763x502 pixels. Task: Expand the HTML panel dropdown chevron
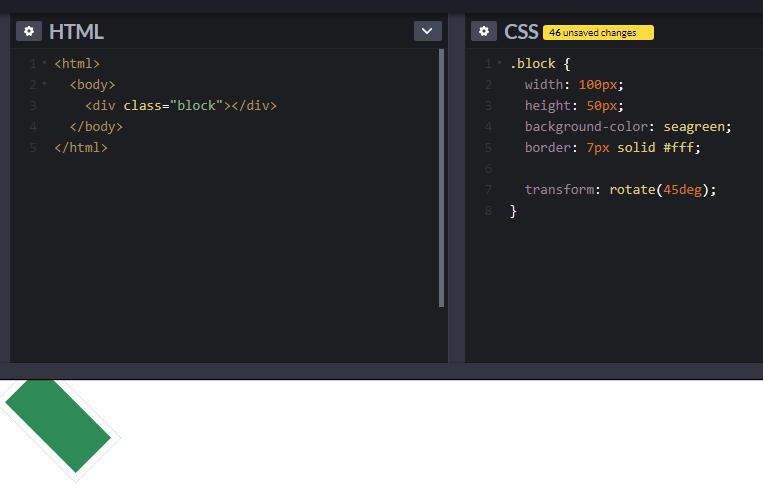(x=427, y=31)
